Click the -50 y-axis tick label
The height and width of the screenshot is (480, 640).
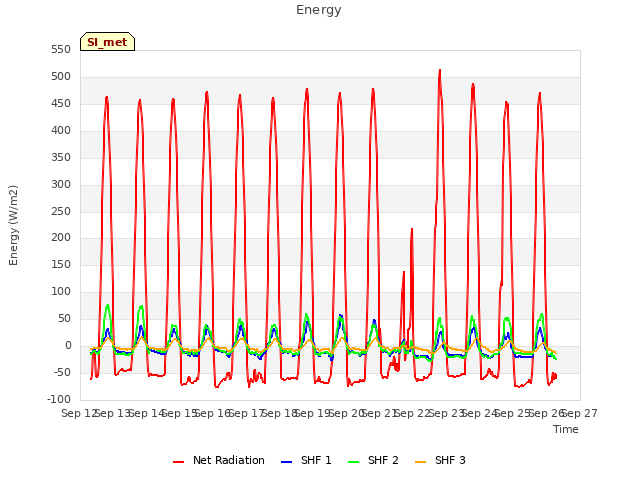click(62, 372)
